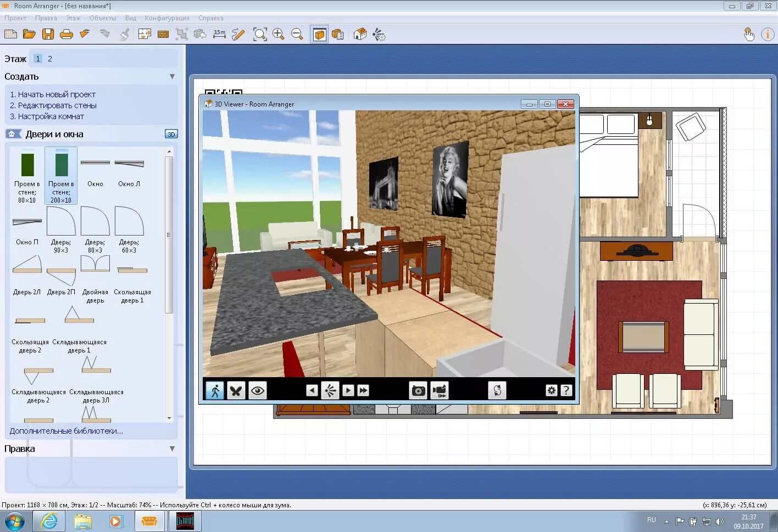Viewport: 778px width, 532px height.
Task: Open the Вид menu
Action: (x=131, y=18)
